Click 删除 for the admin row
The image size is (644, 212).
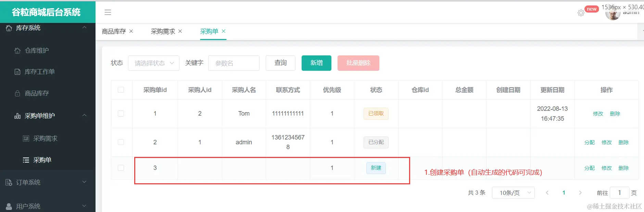point(623,142)
